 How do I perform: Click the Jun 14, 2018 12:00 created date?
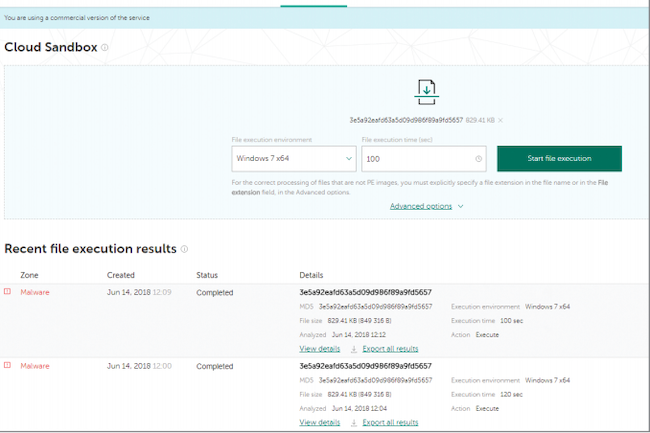point(139,366)
